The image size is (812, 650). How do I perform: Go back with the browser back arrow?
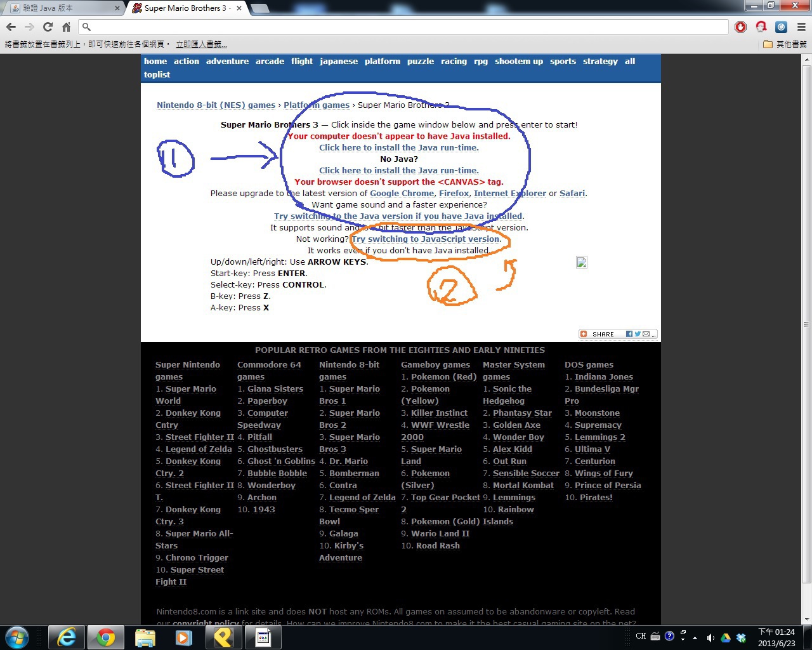point(11,27)
